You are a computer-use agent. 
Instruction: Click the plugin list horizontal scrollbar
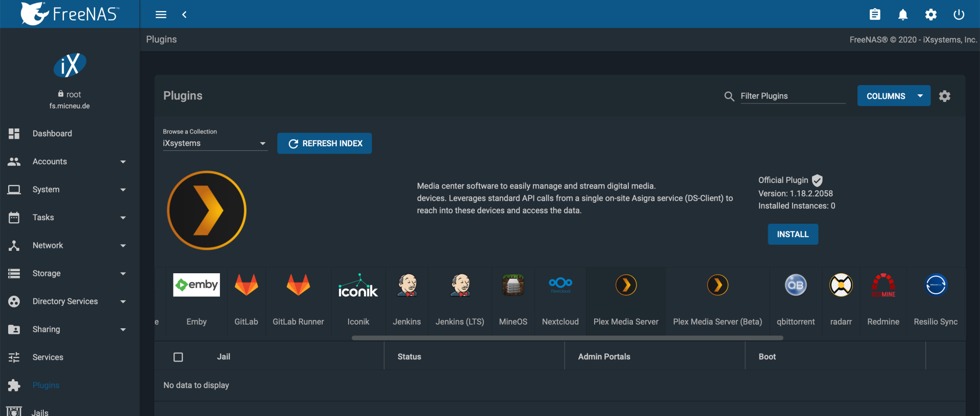[x=568, y=337]
